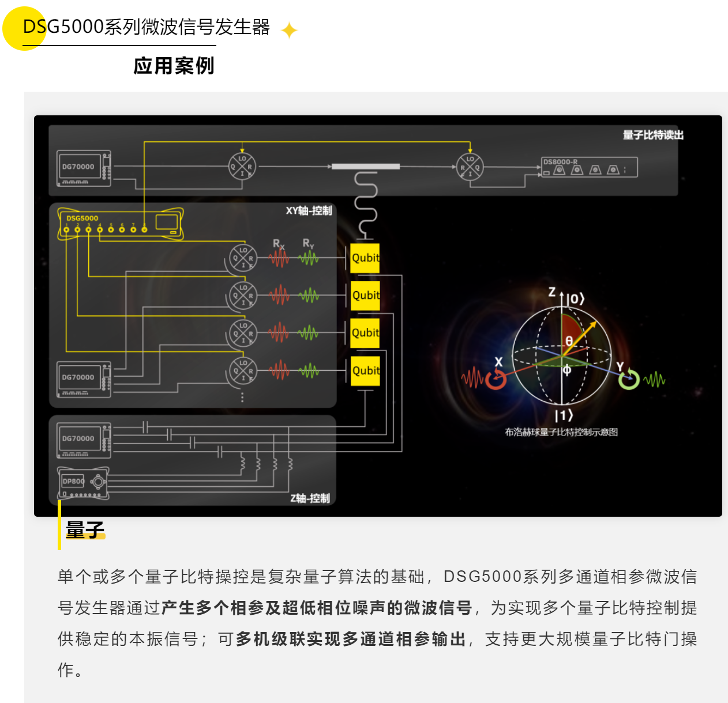Click the DG70000 device in the readout row
The image size is (728, 703).
(84, 168)
